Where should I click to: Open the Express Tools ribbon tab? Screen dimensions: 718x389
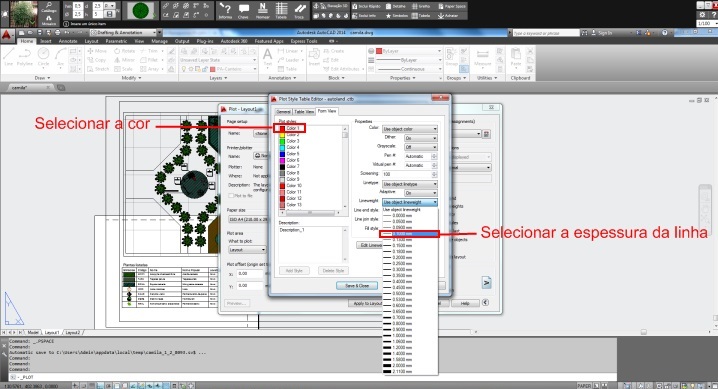pyautogui.click(x=304, y=41)
